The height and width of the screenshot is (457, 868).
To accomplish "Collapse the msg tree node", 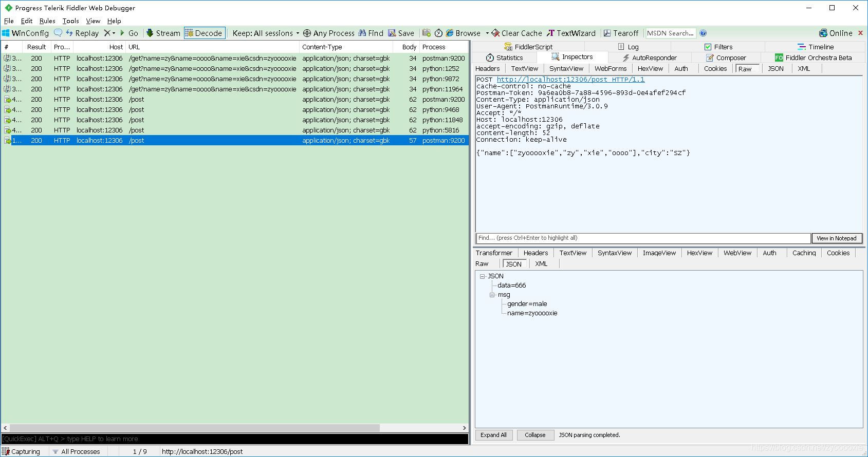I will click(492, 295).
